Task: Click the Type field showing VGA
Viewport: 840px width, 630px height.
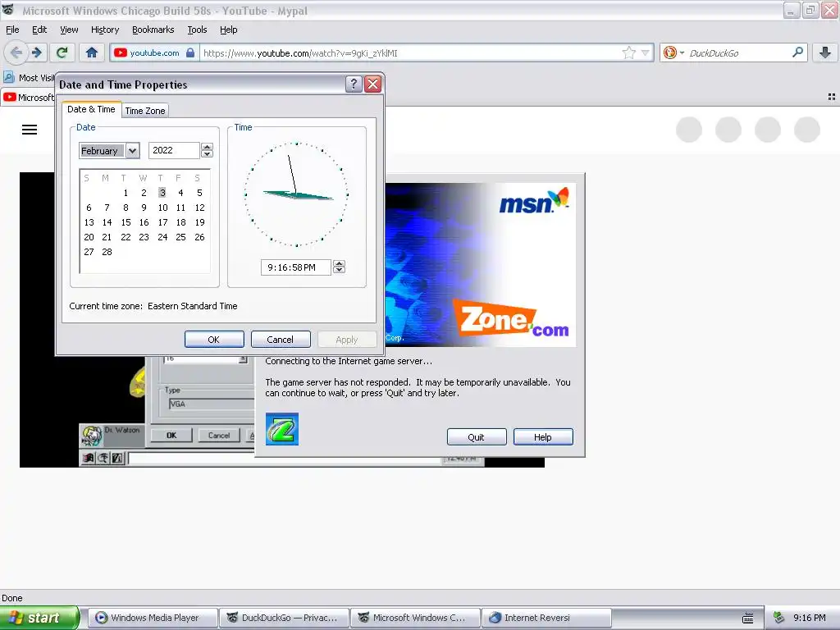Action: 211,404
